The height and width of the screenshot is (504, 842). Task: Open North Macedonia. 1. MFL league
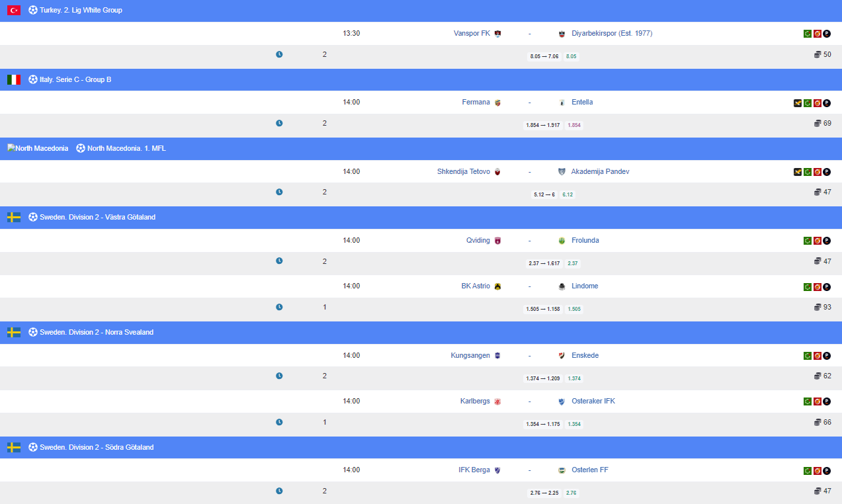126,148
